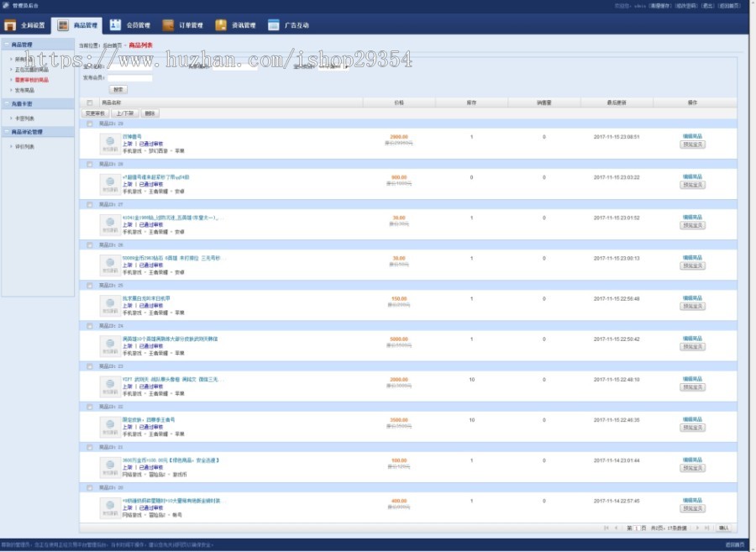Switch to the 商品管理 top tab
Image resolution: width=756 pixels, height=552 pixels.
click(76, 25)
